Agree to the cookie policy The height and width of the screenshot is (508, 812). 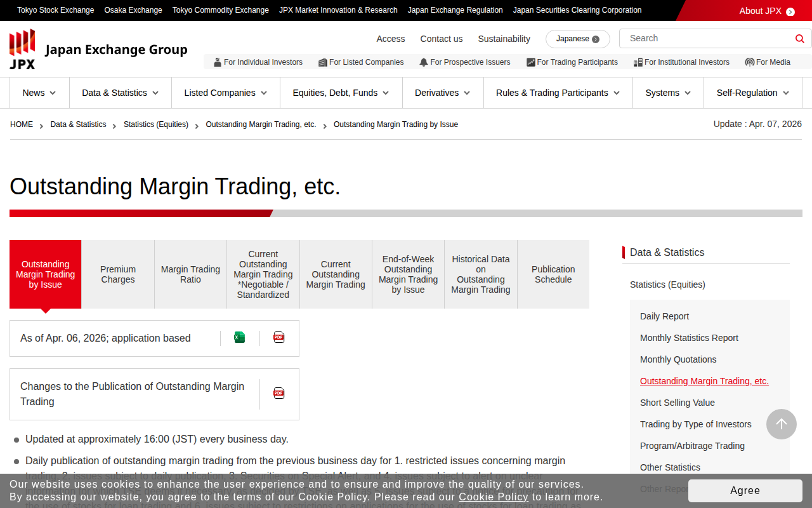pos(745,490)
